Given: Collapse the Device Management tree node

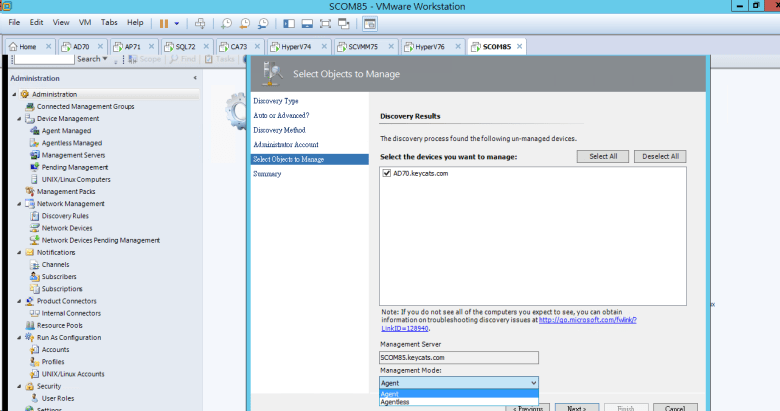Looking at the screenshot, I should [16, 118].
